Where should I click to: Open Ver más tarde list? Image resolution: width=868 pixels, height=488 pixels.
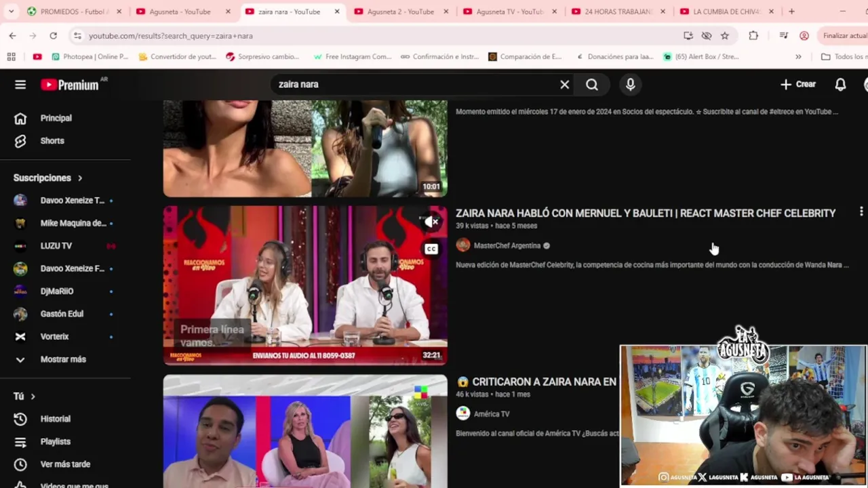pyautogui.click(x=64, y=464)
